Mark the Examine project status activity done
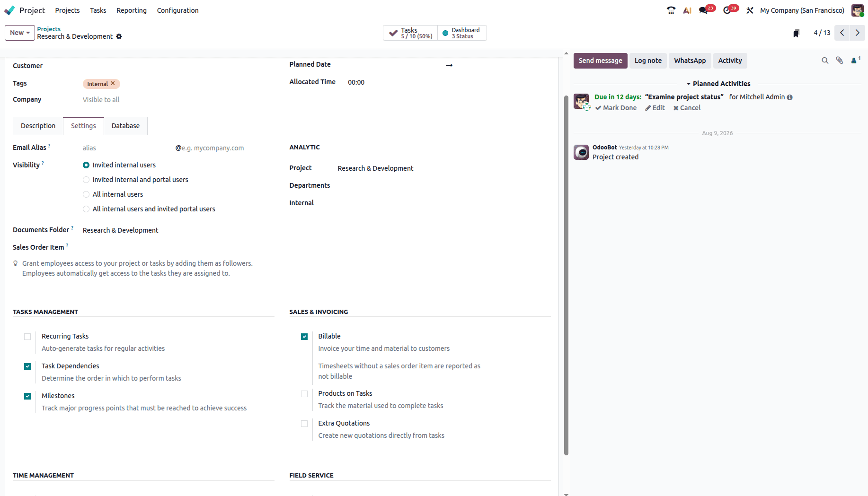 [x=616, y=108]
